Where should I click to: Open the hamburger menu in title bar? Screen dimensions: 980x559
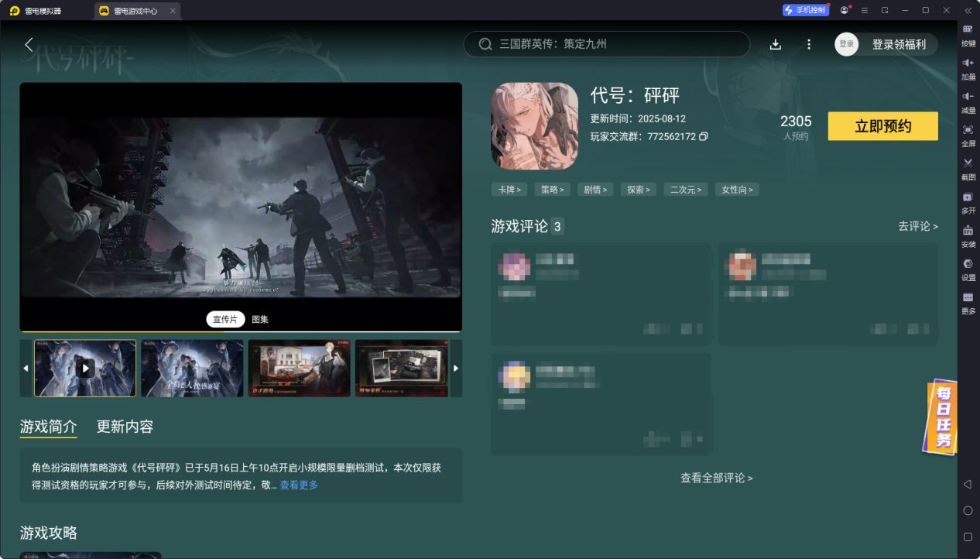pos(865,10)
